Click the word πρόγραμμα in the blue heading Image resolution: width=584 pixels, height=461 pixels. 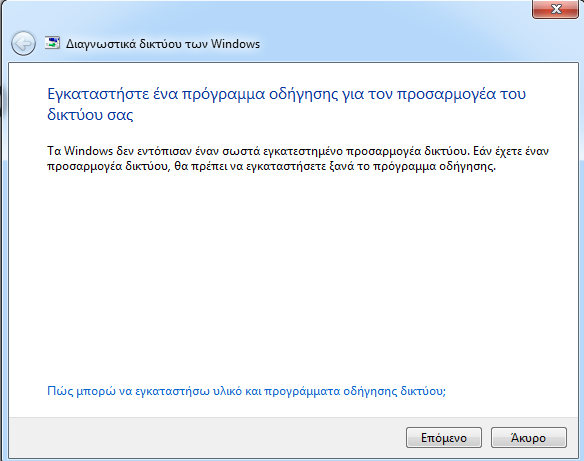point(223,94)
